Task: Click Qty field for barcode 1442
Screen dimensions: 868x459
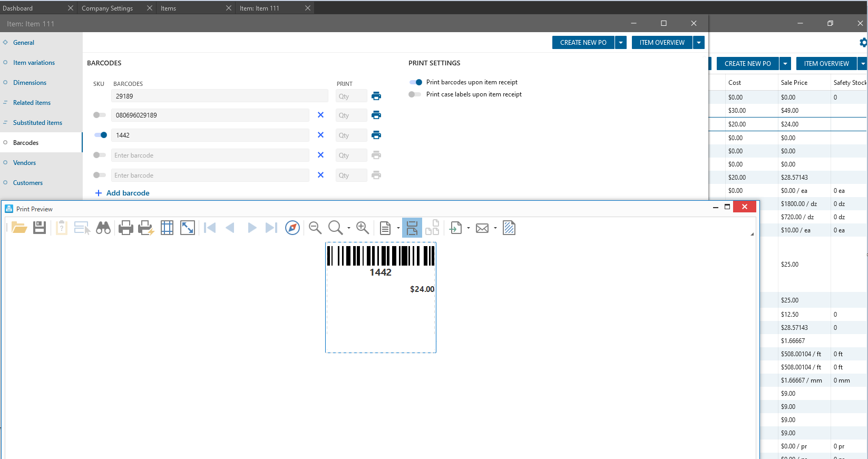Action: tap(351, 135)
